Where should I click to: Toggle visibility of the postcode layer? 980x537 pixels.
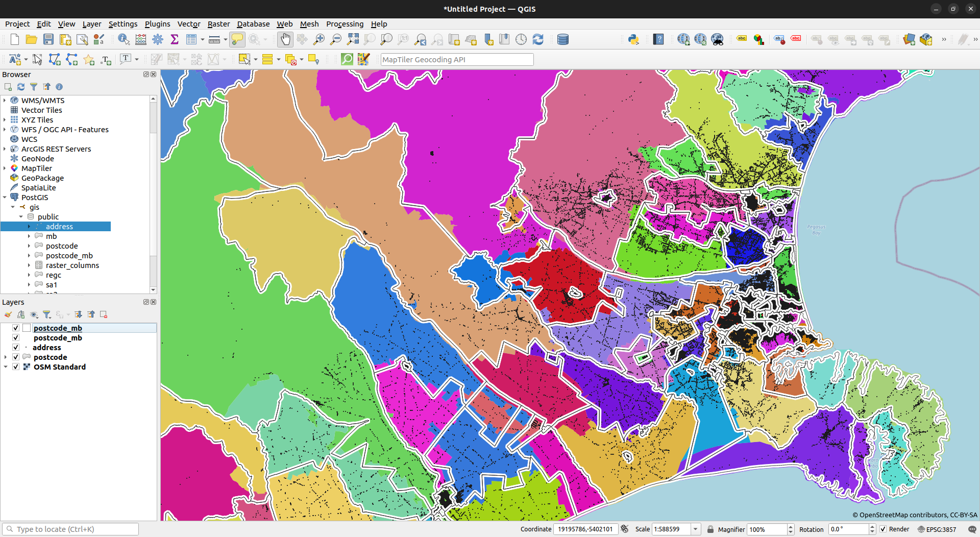click(x=16, y=357)
